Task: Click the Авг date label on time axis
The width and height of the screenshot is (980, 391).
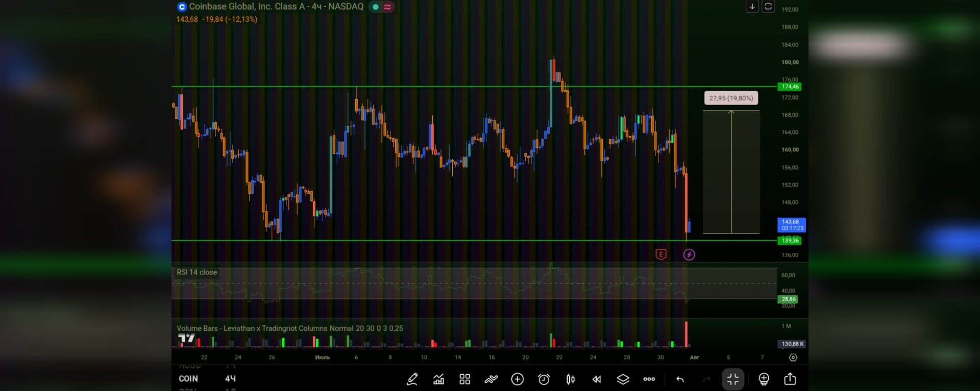Action: tap(694, 357)
